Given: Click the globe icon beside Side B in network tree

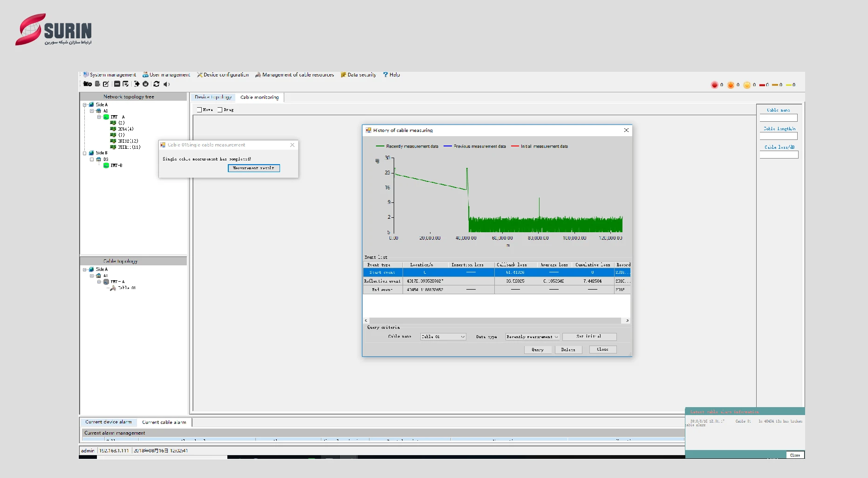Looking at the screenshot, I should click(x=91, y=153).
